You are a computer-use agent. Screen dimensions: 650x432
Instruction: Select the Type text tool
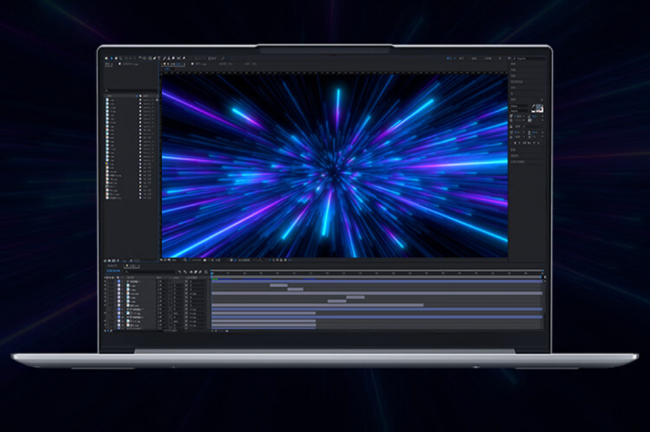pos(159,58)
